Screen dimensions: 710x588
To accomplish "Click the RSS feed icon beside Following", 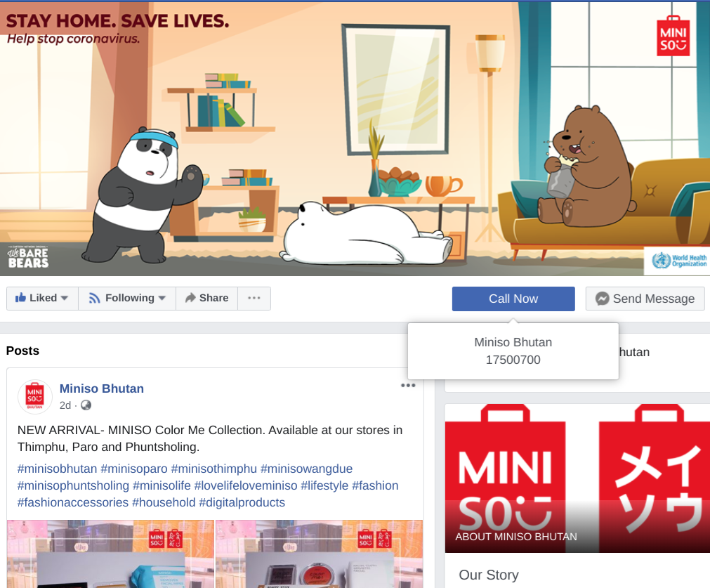I will 94,298.
